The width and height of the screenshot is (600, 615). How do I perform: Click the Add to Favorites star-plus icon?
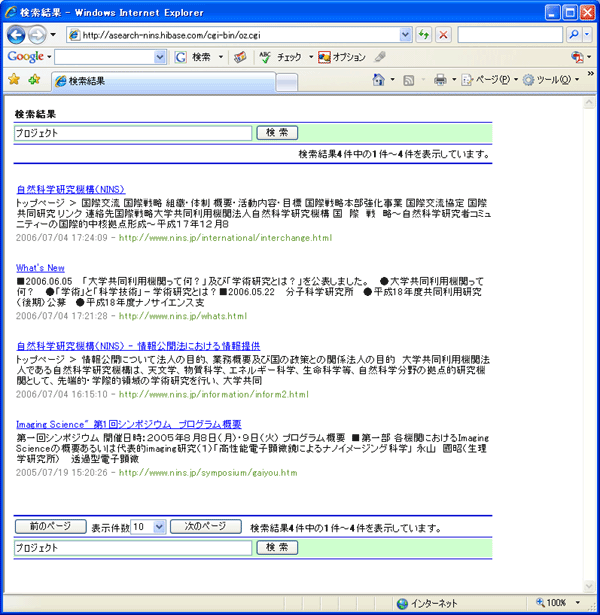pyautogui.click(x=34, y=80)
